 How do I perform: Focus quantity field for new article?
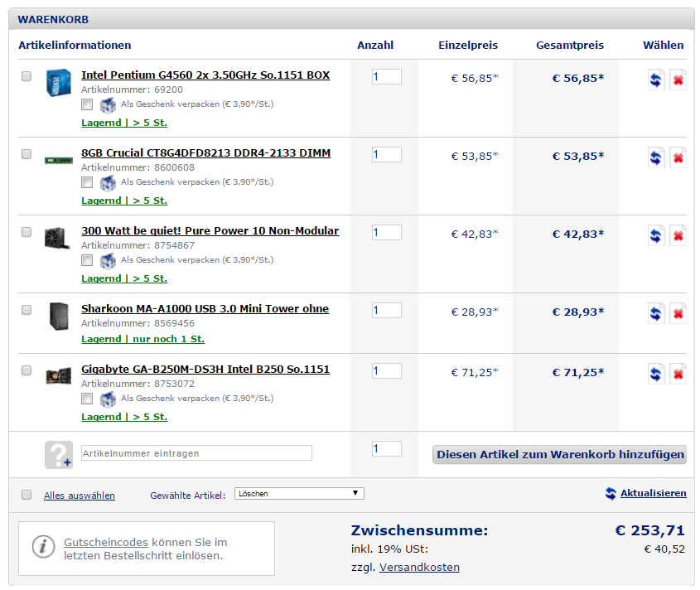(x=387, y=448)
